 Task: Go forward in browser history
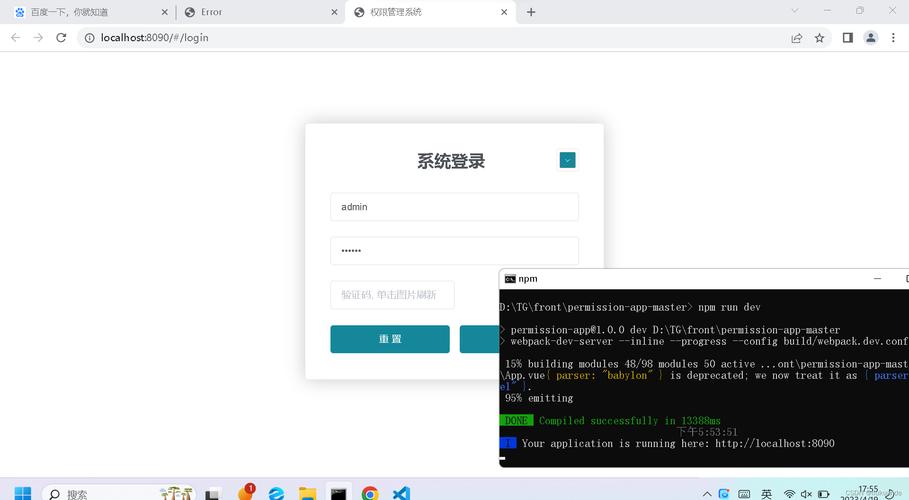(38, 38)
